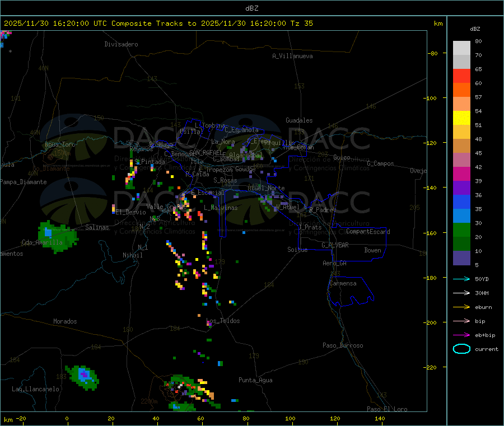504x426 pixels.
Task: Select the blue 36-35 dBZ swatch
Action: coord(461,202)
